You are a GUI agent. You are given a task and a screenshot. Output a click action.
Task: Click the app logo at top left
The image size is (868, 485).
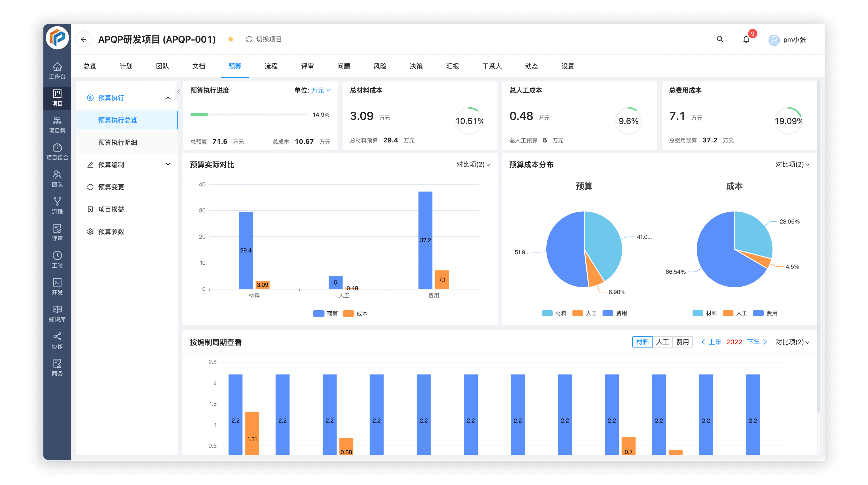click(x=57, y=38)
